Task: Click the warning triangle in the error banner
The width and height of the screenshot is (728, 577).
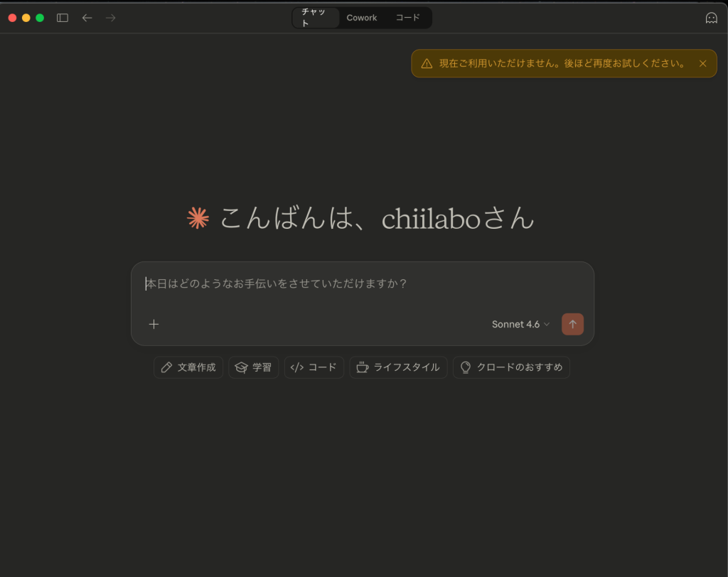Action: click(x=425, y=63)
